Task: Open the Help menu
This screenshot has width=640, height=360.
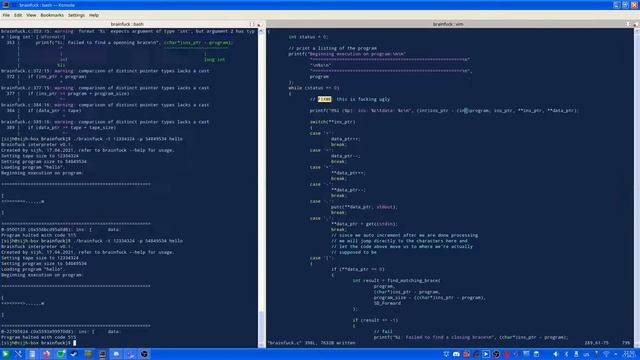Action: tap(94, 15)
